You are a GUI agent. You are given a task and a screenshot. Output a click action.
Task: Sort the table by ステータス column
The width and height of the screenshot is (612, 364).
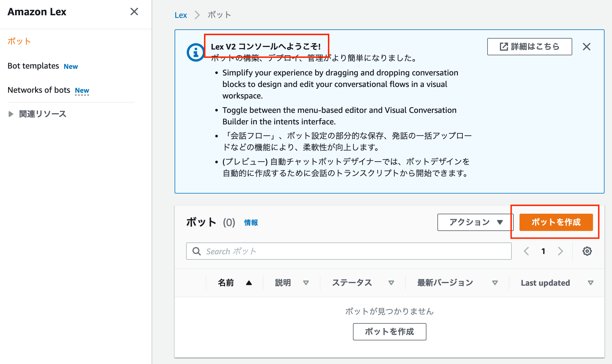(x=363, y=283)
